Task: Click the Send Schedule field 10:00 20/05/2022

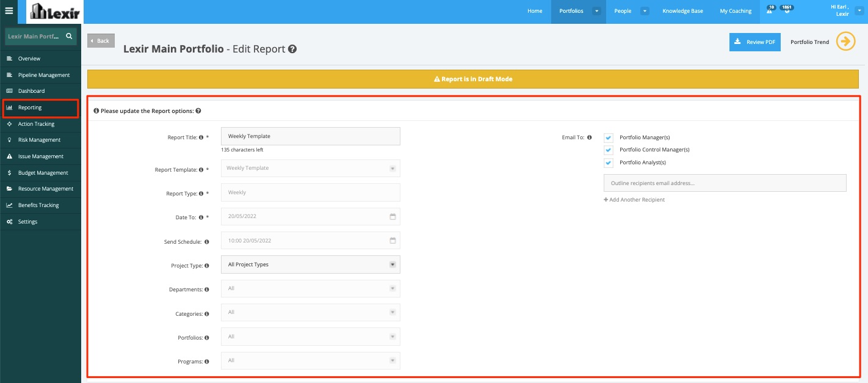Action: pos(311,241)
